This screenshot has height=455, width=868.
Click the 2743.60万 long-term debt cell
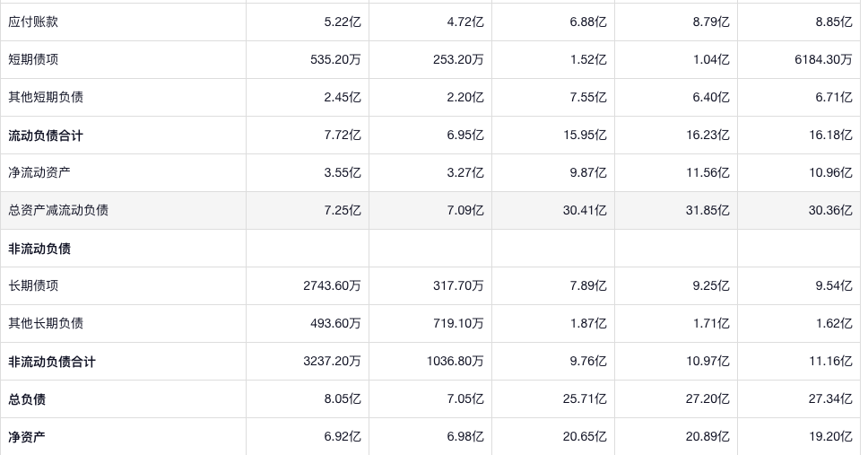click(x=332, y=285)
